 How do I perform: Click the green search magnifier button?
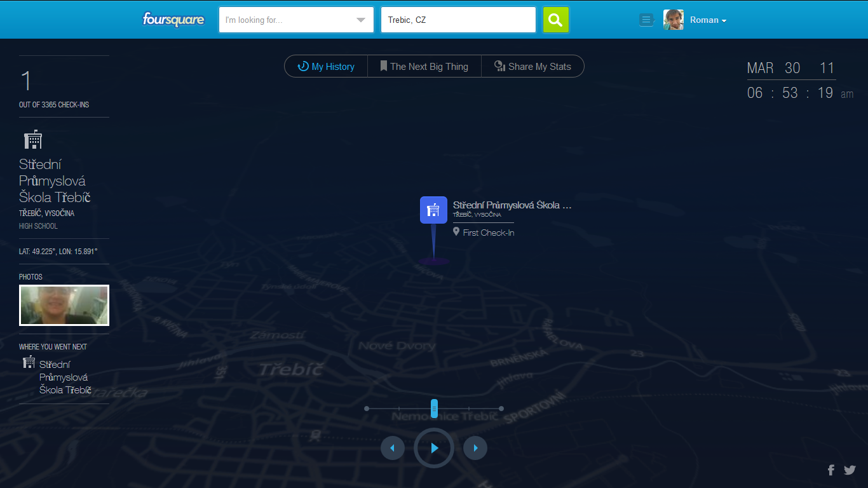click(x=556, y=20)
